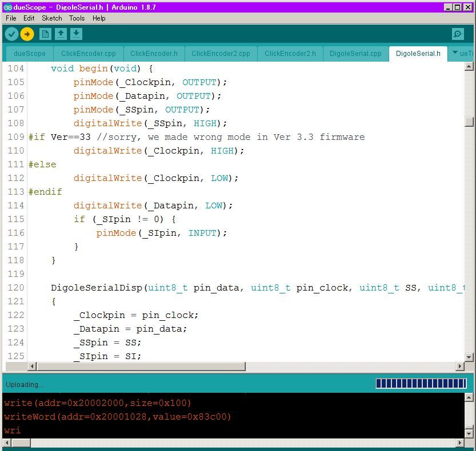Click the editor vertical scrollbar thumb
The height and width of the screenshot is (451, 476).
tap(469, 122)
